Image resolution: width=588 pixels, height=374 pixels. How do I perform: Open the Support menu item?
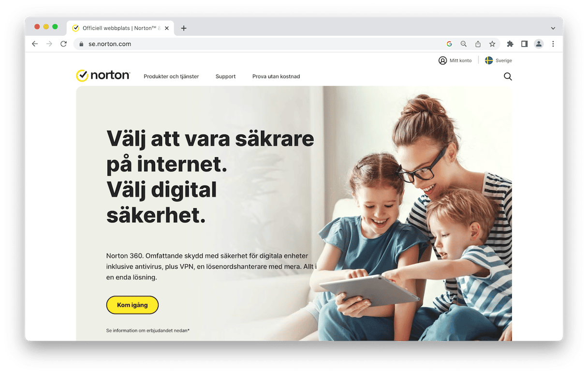coord(225,76)
